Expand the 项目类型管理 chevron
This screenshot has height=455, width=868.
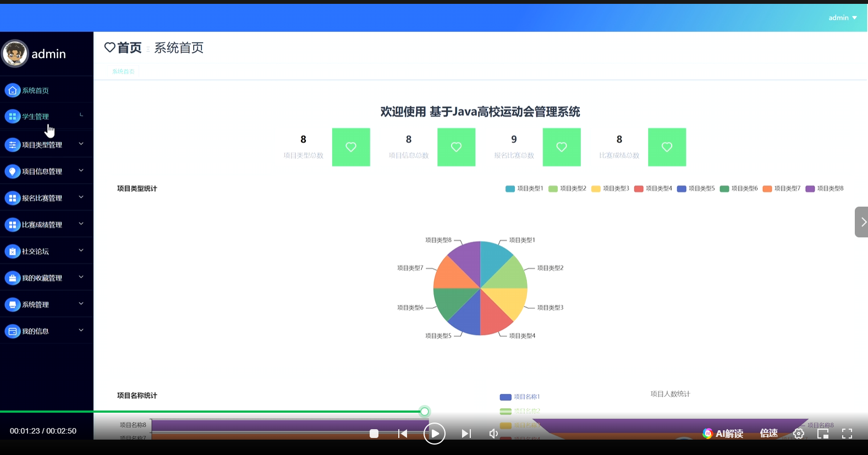click(81, 144)
